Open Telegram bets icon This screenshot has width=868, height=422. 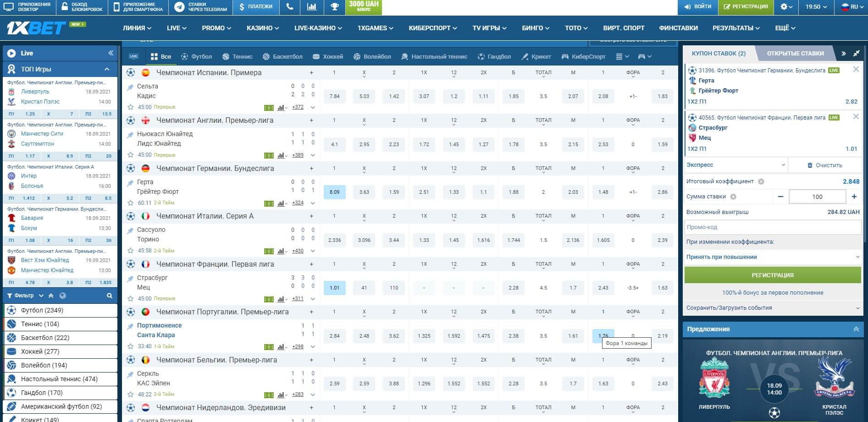180,7
